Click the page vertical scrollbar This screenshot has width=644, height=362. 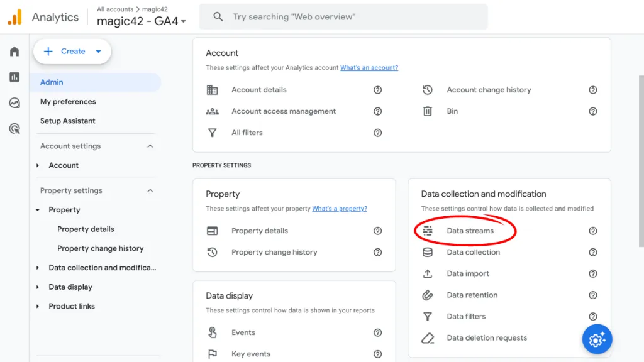[x=641, y=161]
